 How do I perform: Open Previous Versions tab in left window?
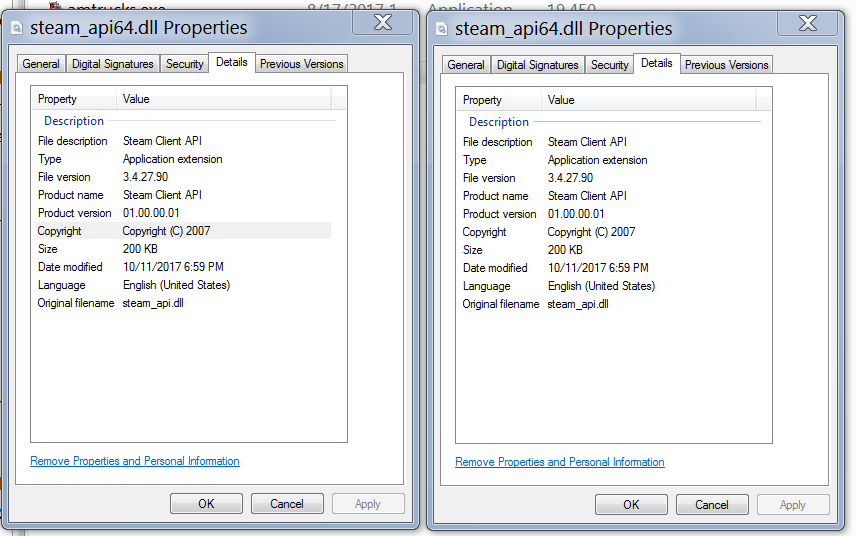(301, 64)
